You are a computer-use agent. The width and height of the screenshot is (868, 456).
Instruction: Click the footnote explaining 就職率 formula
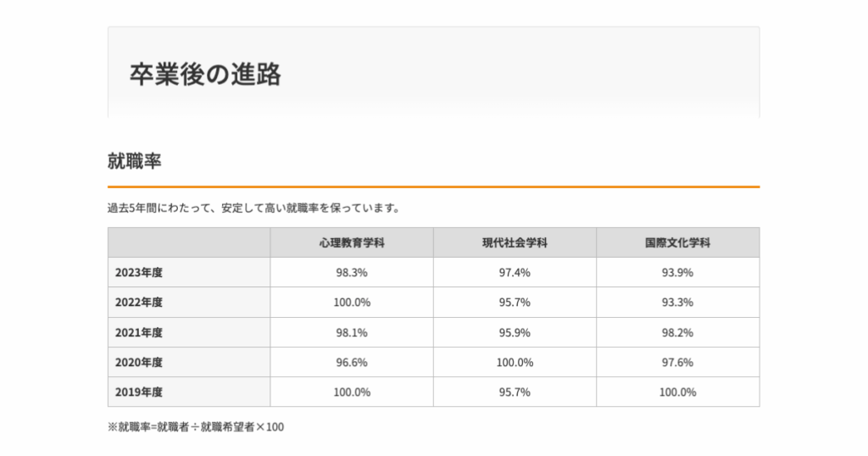[196, 427]
